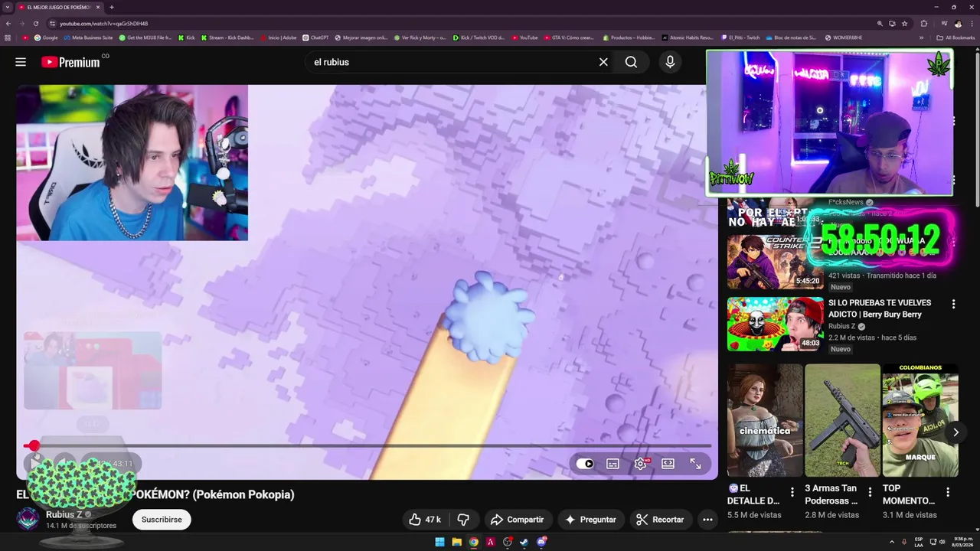Open the browser extensions puzzle icon
980x551 pixels.
[924, 24]
